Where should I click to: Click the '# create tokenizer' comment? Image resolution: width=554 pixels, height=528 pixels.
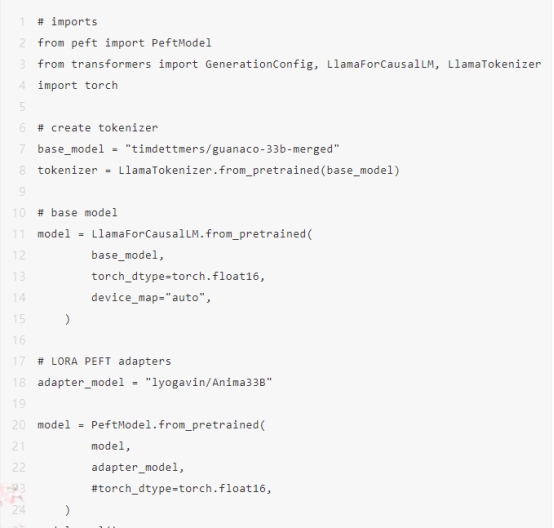[98, 128]
